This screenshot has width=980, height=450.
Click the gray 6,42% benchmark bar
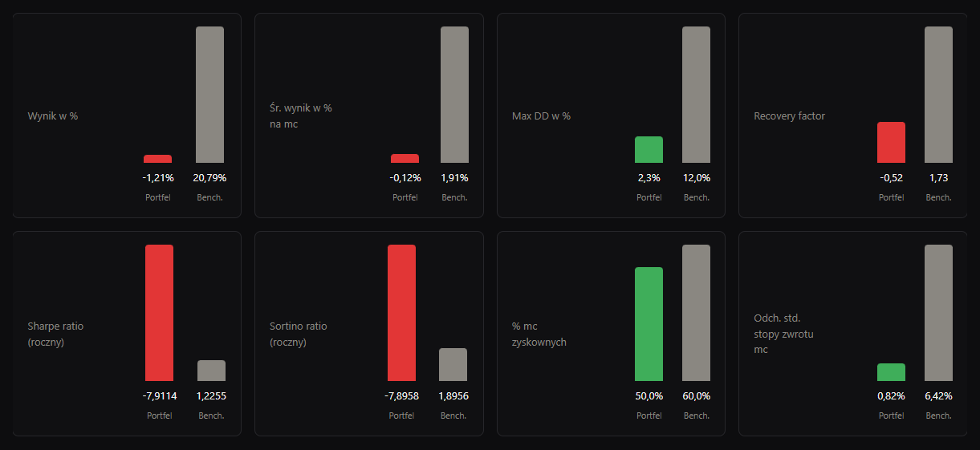click(938, 313)
